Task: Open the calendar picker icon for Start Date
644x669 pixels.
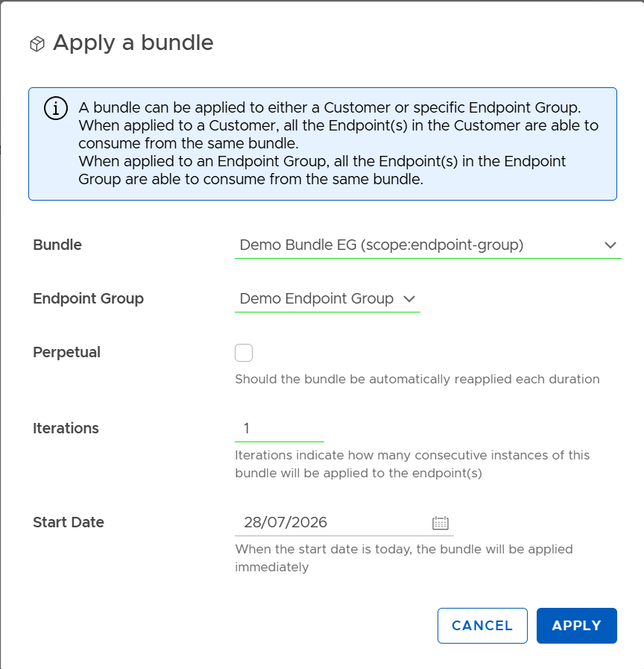Action: [x=440, y=523]
